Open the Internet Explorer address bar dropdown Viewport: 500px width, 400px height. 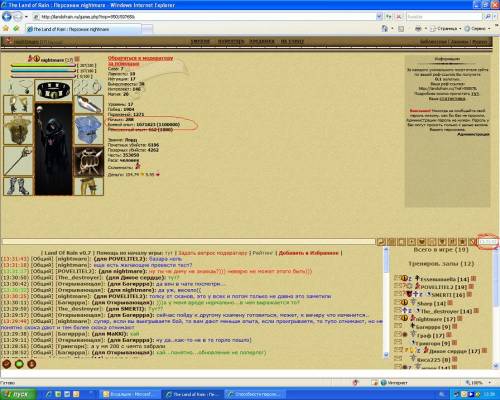[x=379, y=16]
